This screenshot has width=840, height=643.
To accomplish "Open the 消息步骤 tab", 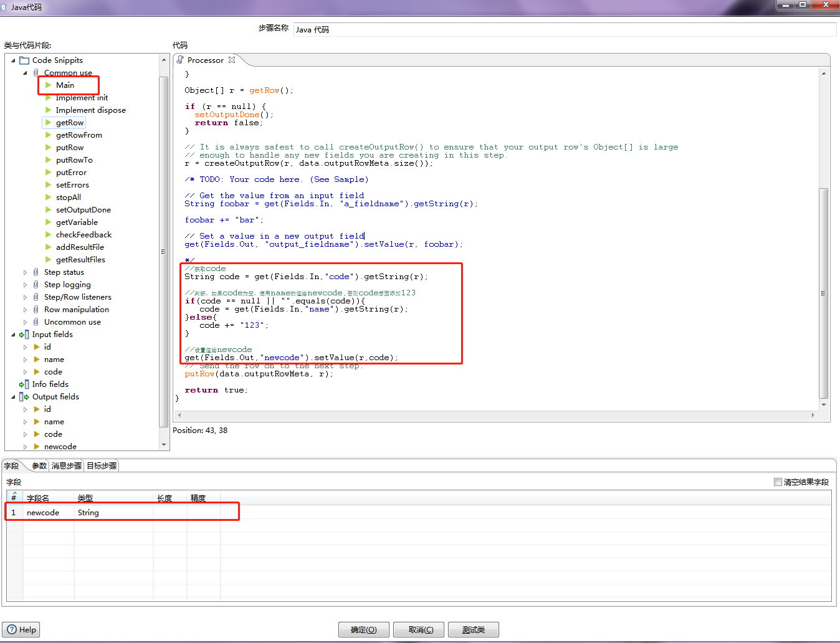I will [x=67, y=465].
